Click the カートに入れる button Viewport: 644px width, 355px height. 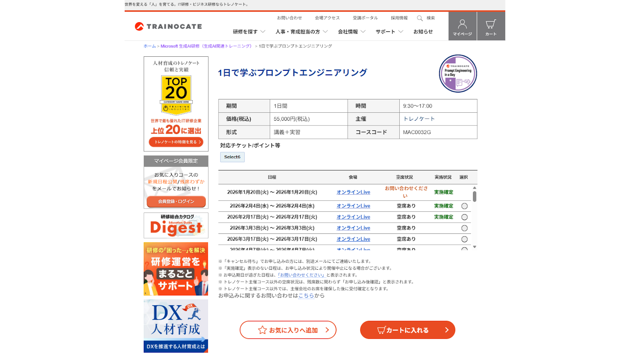tap(407, 330)
